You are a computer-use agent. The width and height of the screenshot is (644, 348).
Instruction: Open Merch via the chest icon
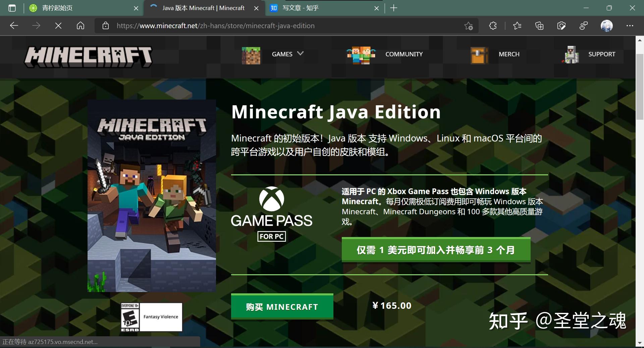click(478, 55)
